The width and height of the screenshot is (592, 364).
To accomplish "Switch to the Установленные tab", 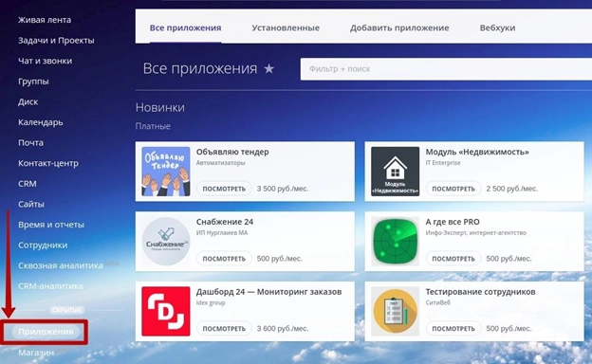I will [x=286, y=27].
